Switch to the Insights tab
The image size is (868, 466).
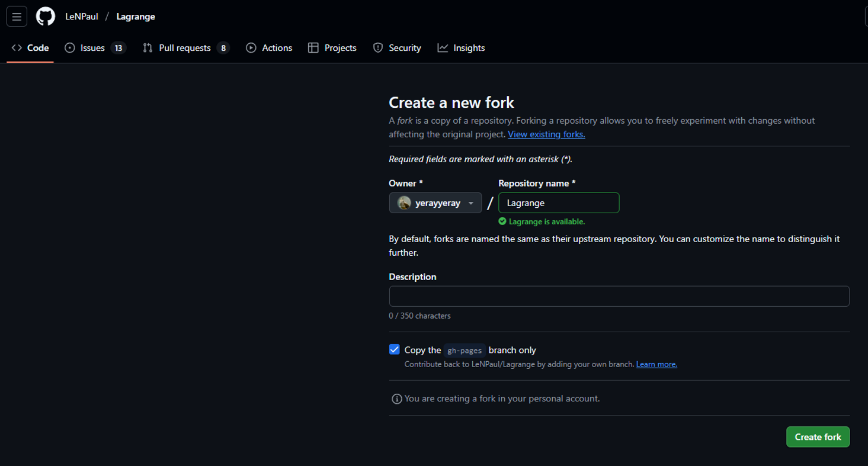tap(469, 47)
